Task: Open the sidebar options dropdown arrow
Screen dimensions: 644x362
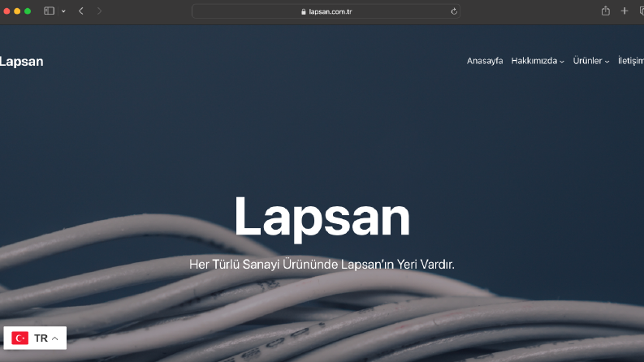Action: [63, 11]
